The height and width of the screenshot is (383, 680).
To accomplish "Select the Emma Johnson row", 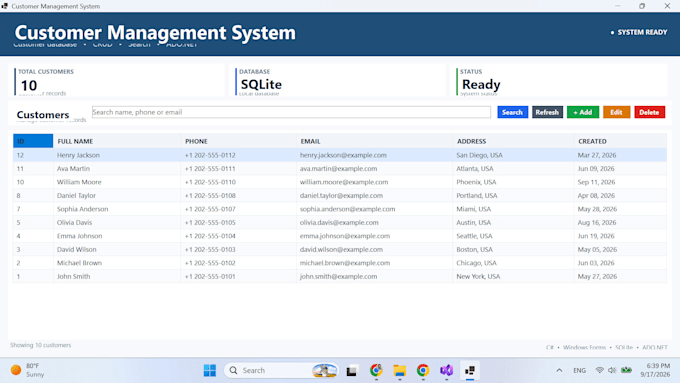I will (340, 236).
